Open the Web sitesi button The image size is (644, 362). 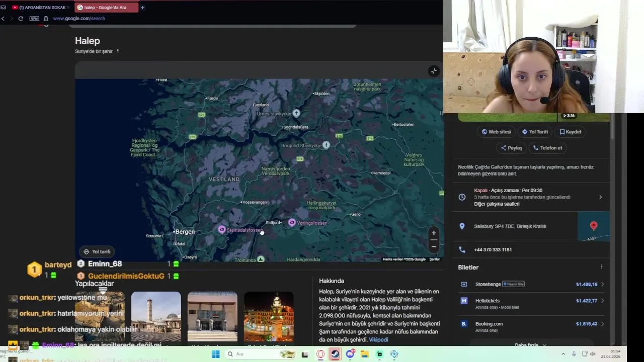(x=497, y=132)
